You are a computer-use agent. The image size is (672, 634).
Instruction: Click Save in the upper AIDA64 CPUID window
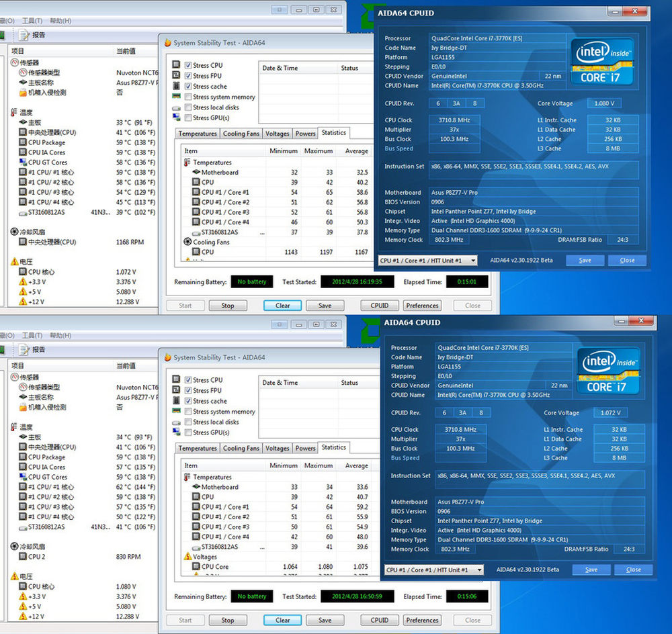[585, 261]
